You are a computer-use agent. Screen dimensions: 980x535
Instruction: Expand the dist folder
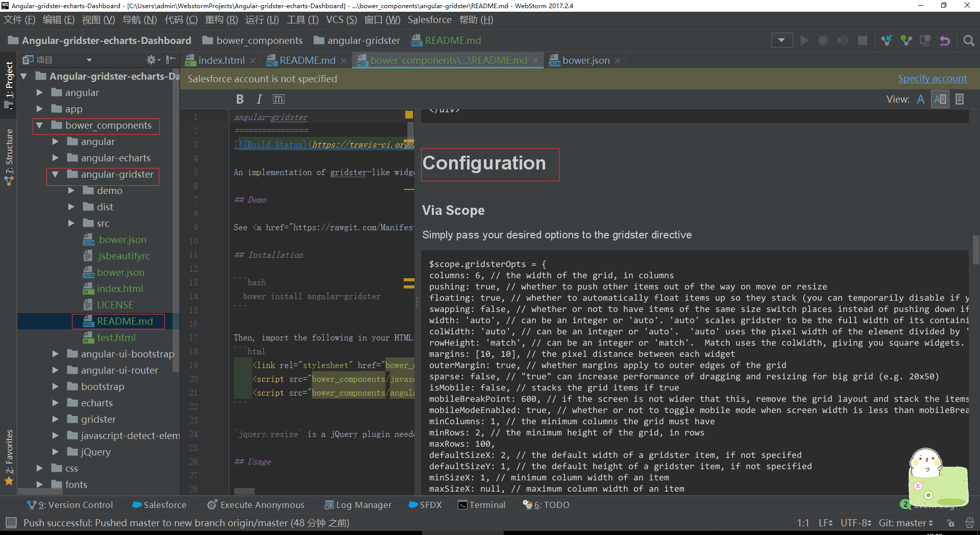click(71, 207)
